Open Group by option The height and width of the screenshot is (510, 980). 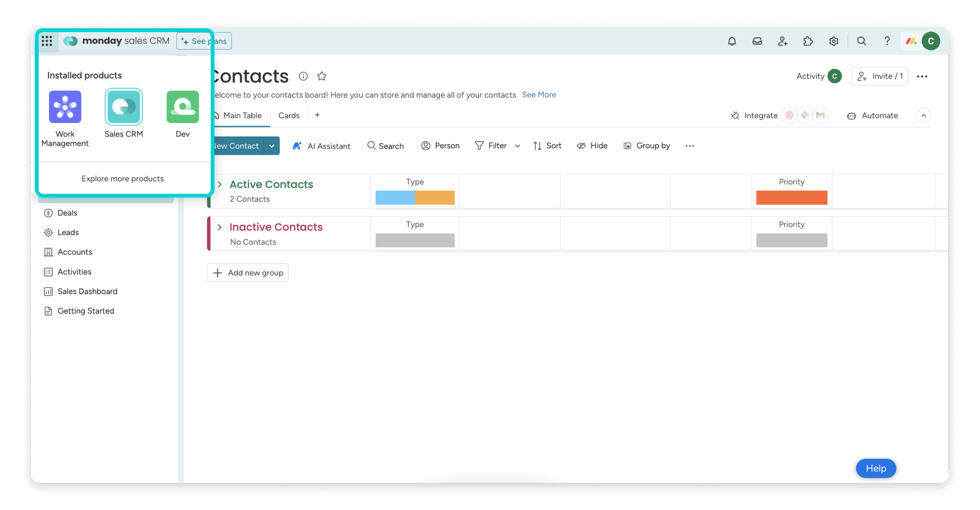647,146
